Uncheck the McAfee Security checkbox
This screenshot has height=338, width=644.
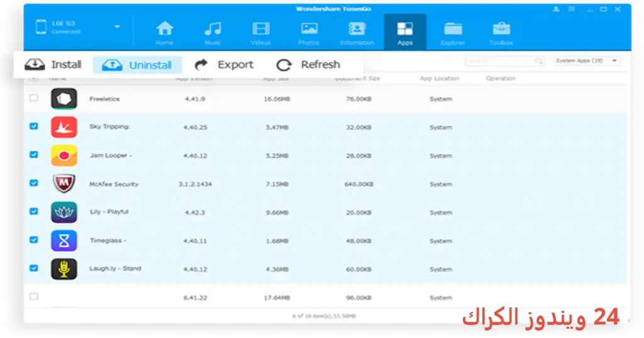tap(34, 183)
